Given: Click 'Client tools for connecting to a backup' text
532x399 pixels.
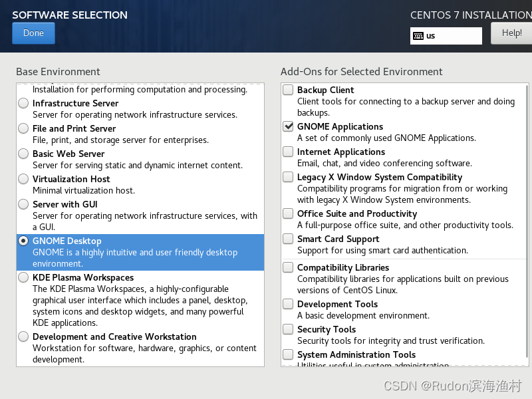Looking at the screenshot, I should click(406, 107).
